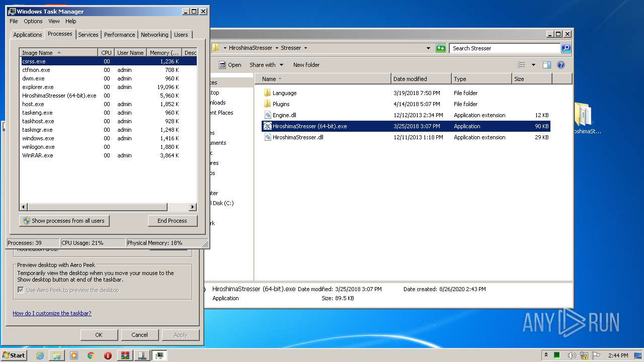The image size is (644, 362).
Task: Click the Explorer refresh button
Action: (441, 48)
